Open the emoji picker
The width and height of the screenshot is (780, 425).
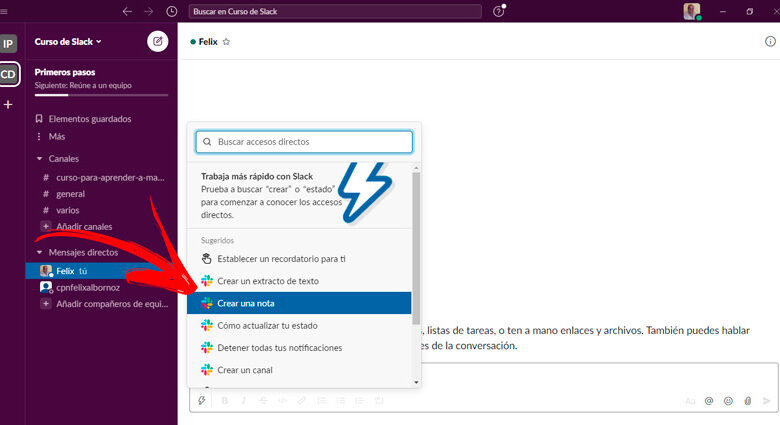tap(728, 401)
